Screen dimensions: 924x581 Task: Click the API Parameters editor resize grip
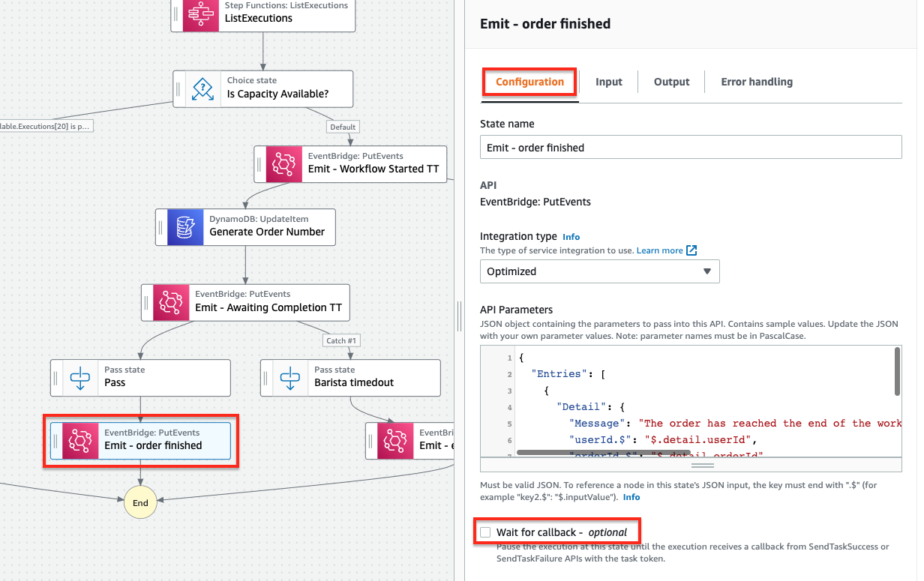pos(703,466)
